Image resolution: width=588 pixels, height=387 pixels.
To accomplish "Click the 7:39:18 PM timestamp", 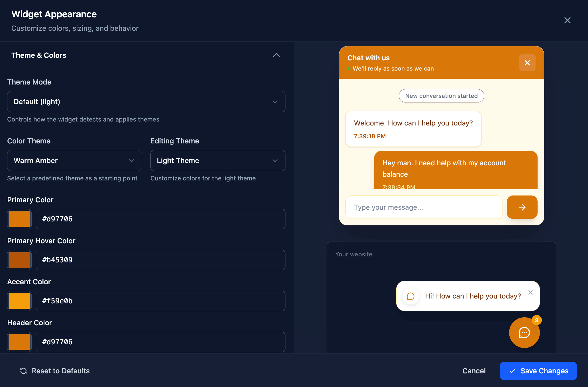I will [369, 136].
